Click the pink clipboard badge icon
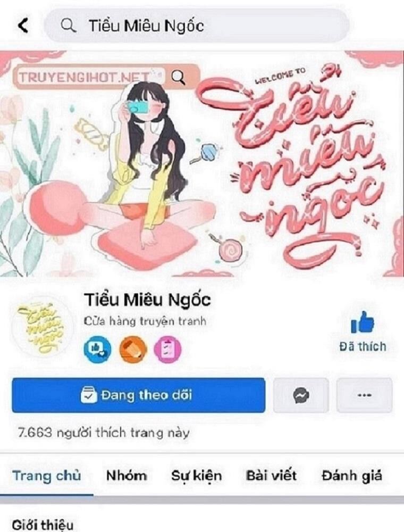404x532 pixels. pyautogui.click(x=168, y=349)
